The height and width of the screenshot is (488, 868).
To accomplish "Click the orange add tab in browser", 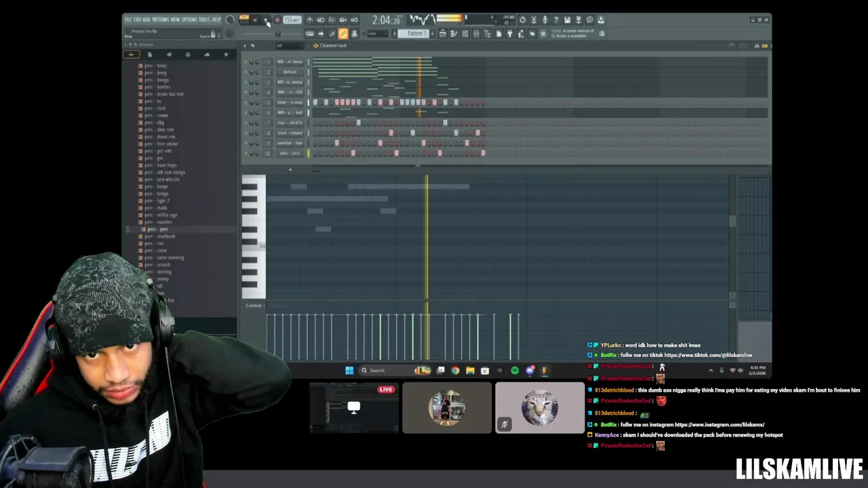I will point(131,54).
